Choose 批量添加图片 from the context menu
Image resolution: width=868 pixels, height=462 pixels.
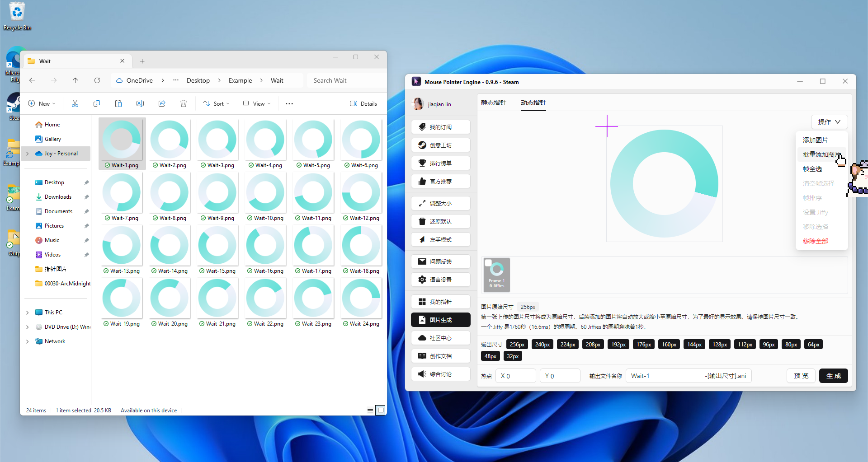[821, 154]
